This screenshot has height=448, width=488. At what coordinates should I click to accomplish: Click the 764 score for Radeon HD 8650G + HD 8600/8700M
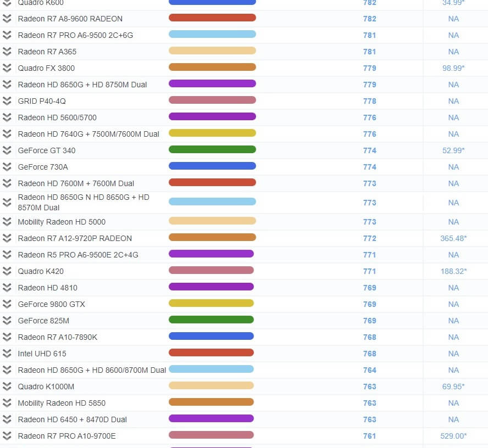(x=369, y=370)
